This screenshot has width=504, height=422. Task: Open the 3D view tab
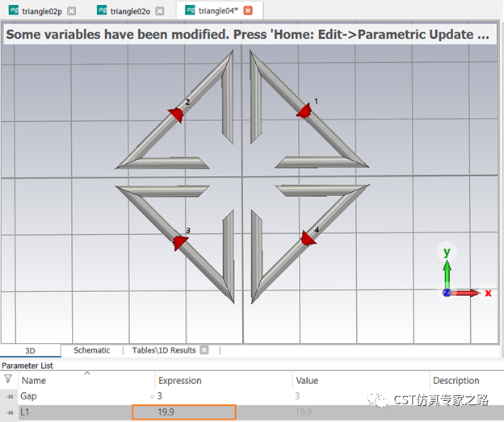[x=30, y=351]
